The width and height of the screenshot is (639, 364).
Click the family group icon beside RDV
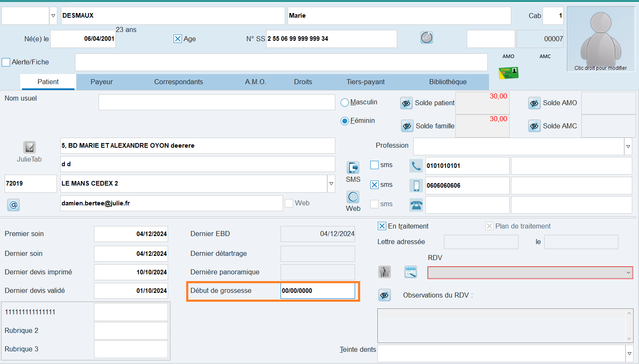pos(385,272)
